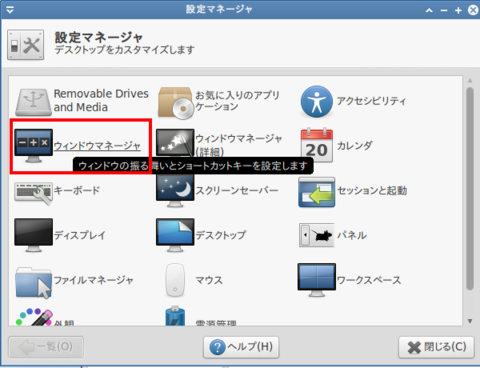Image resolution: width=480 pixels, height=368 pixels.
Task: Click the キーボード label text
Action: [77, 190]
